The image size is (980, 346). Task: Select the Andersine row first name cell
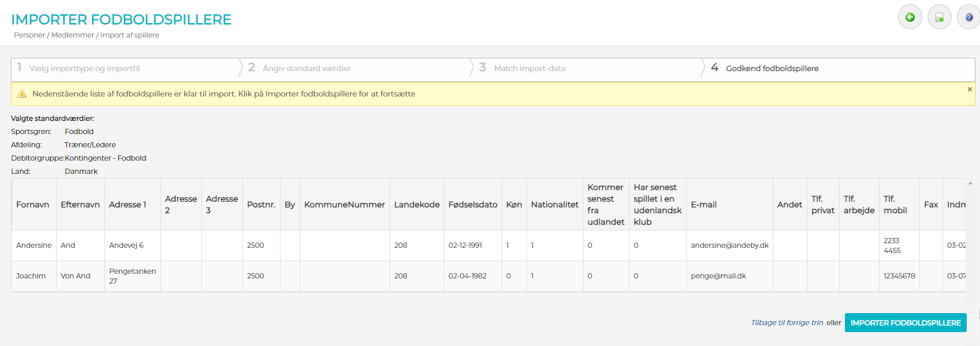pyautogui.click(x=34, y=245)
